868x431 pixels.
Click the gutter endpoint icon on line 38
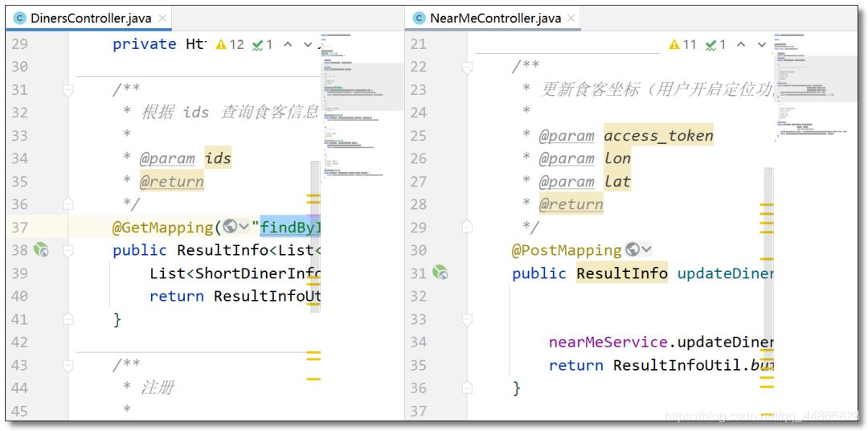pos(42,250)
